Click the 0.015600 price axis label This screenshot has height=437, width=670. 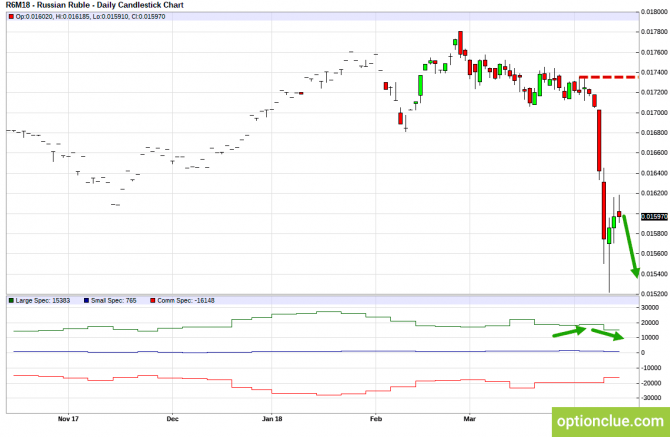pyautogui.click(x=654, y=254)
